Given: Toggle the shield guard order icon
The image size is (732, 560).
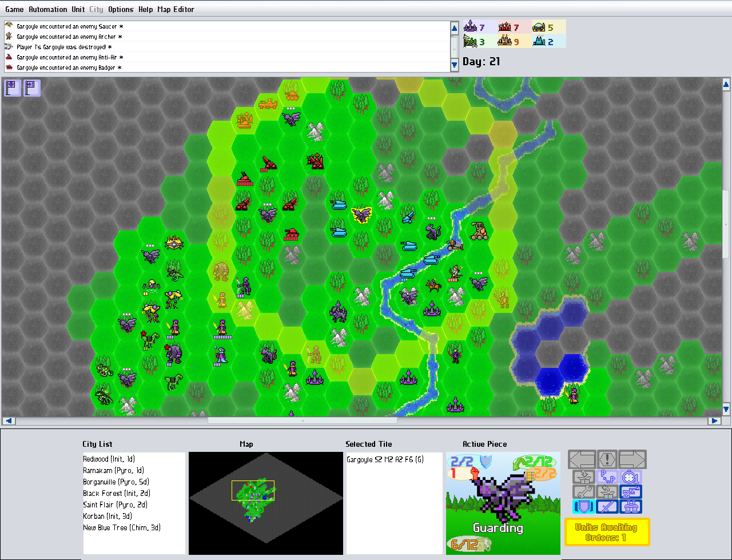Looking at the screenshot, I should point(584,507).
